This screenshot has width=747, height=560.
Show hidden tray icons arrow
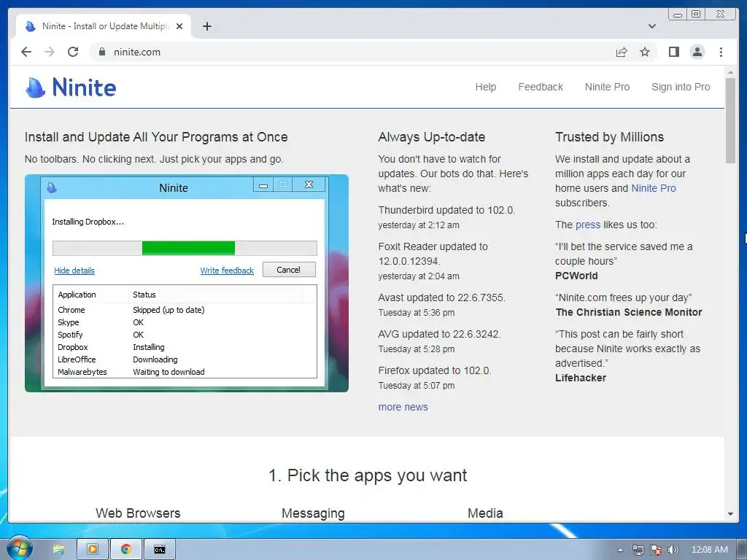(620, 550)
